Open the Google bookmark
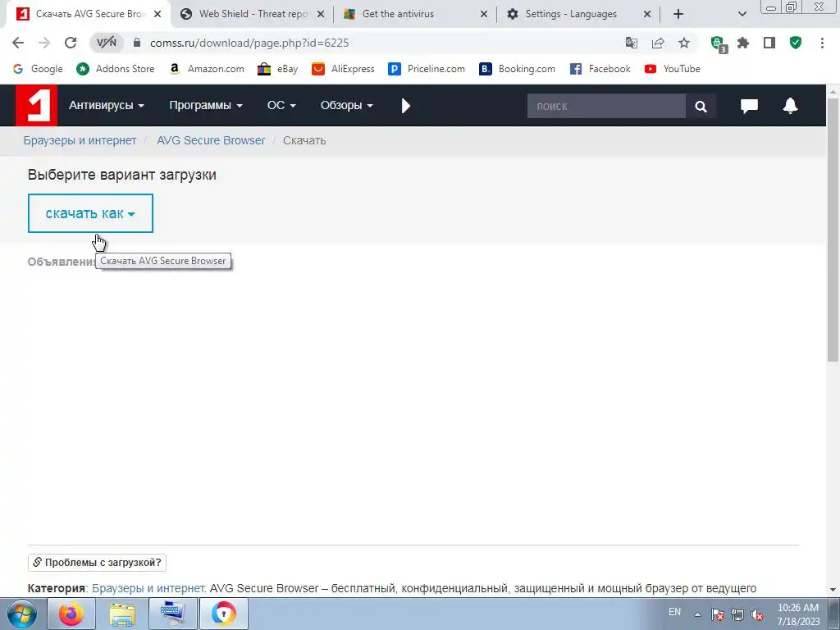The width and height of the screenshot is (840, 630). tap(38, 69)
